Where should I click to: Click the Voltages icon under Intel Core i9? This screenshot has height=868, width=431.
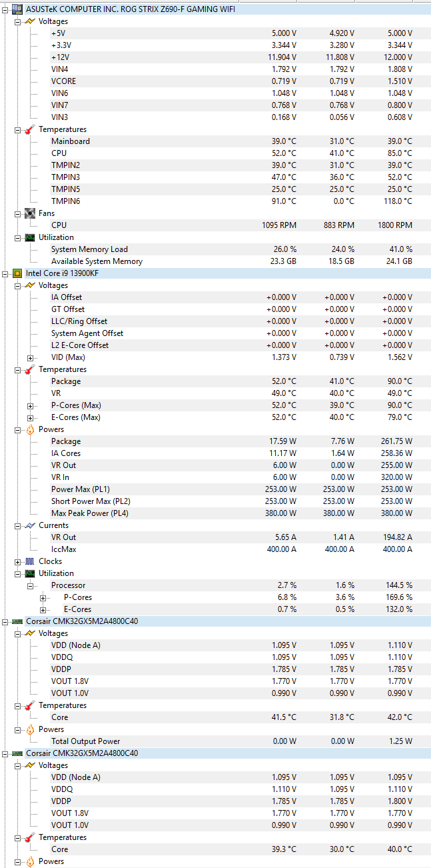tap(29, 285)
